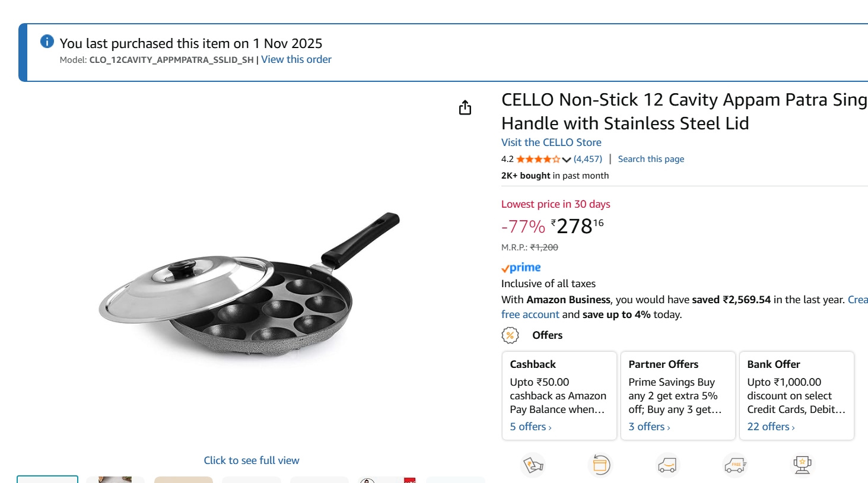The image size is (868, 483).
Task: Select the returnable/replacement box icon
Action: point(600,466)
